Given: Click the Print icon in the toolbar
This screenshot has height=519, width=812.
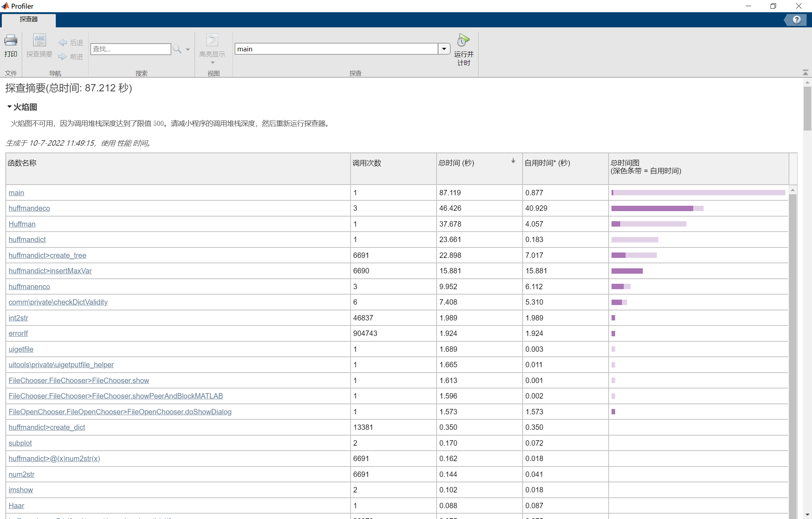Looking at the screenshot, I should pyautogui.click(x=10, y=41).
